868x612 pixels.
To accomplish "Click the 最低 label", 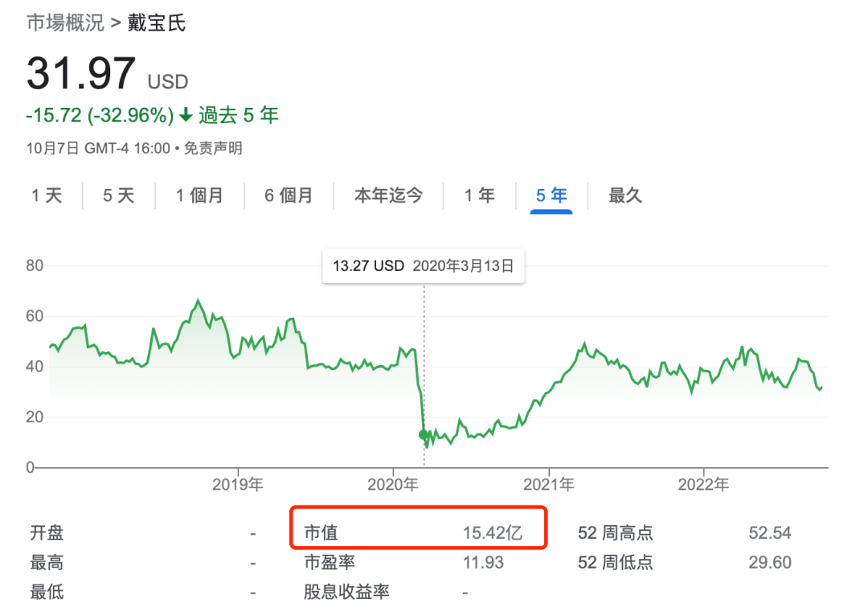I will click(x=47, y=592).
